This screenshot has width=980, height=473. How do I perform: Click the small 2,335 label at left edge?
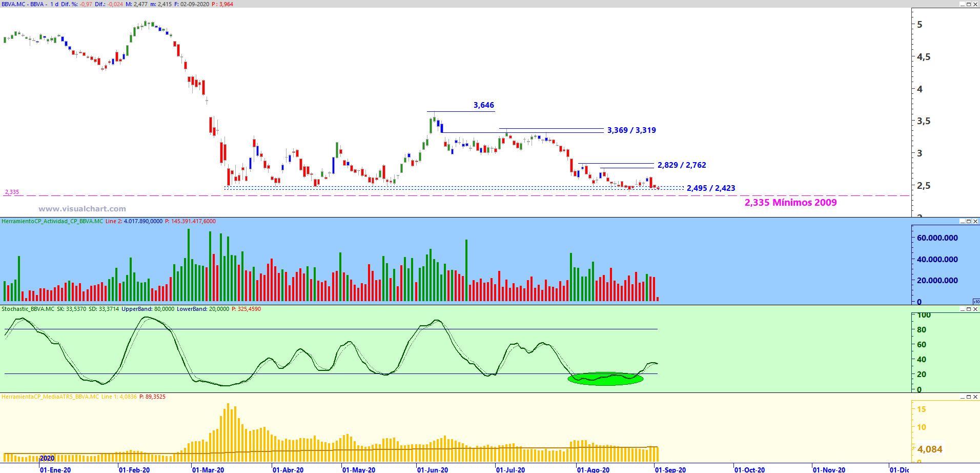[x=12, y=192]
